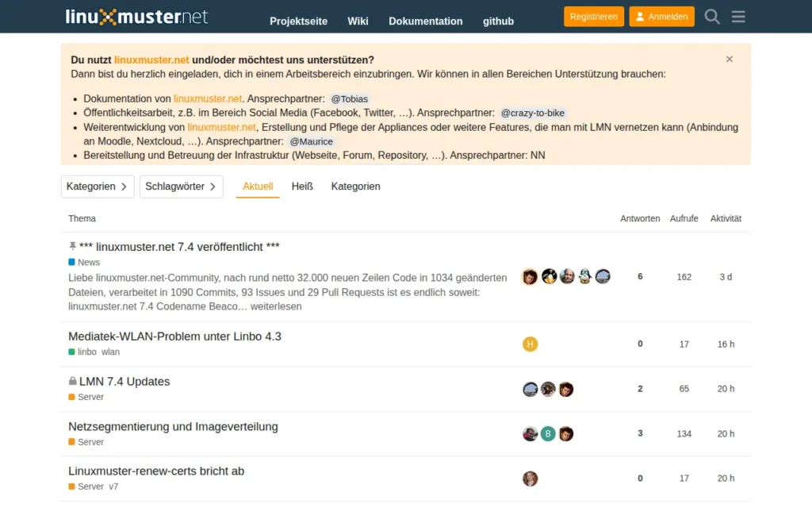The width and height of the screenshot is (812, 508).
Task: Click linuxmuster.net link after Weiterentwicklung von
Action: coord(222,127)
